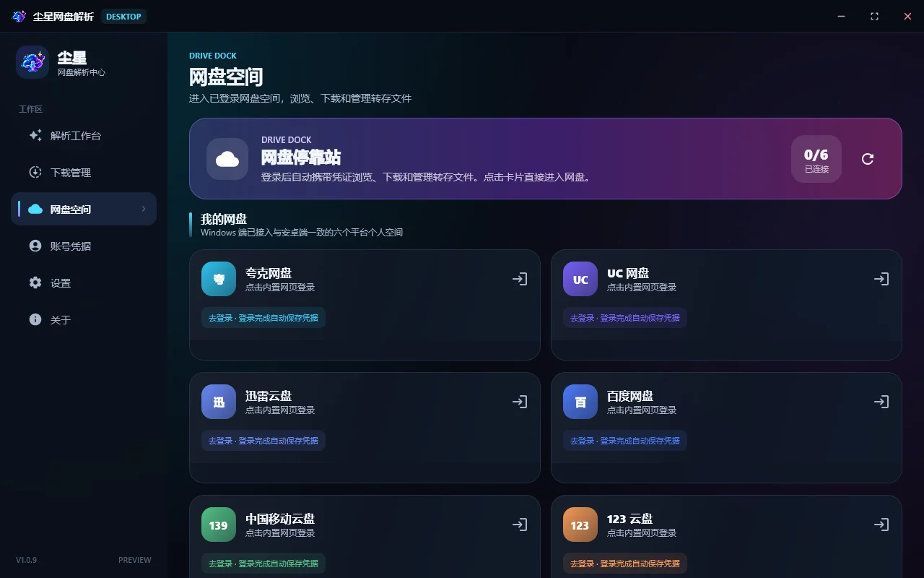Click the login arrow icon on 123 云盘
The image size is (924, 578).
point(881,525)
